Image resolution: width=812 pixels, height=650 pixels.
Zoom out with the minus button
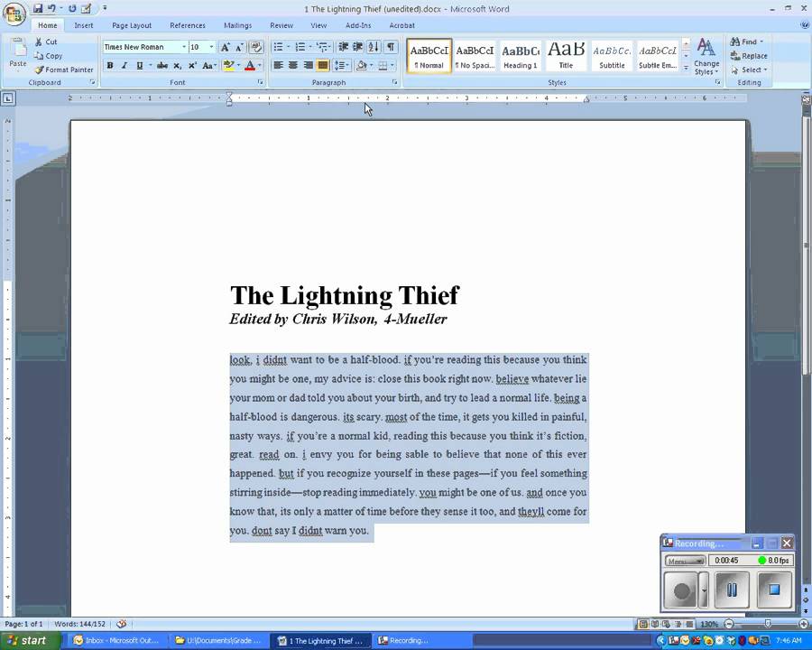tap(729, 624)
